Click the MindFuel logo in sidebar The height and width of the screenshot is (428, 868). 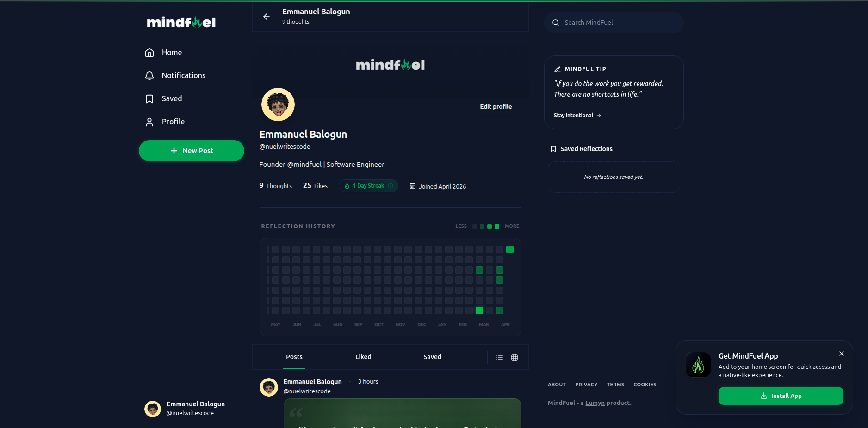point(181,22)
